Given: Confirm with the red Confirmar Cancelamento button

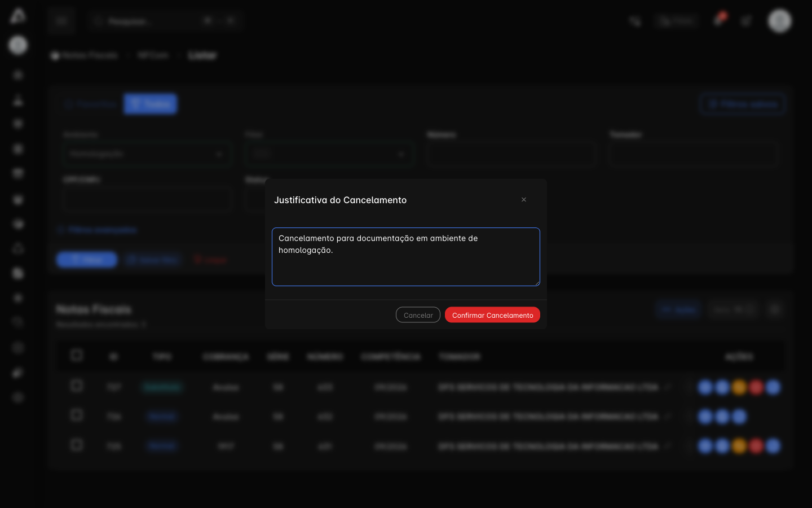Looking at the screenshot, I should [492, 315].
